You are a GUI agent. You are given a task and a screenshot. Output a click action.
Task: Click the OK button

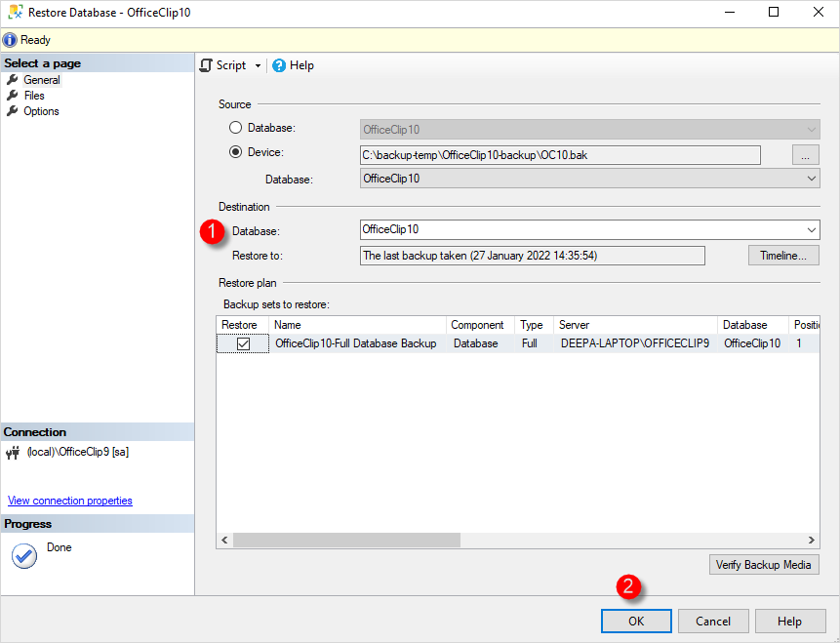[636, 621]
